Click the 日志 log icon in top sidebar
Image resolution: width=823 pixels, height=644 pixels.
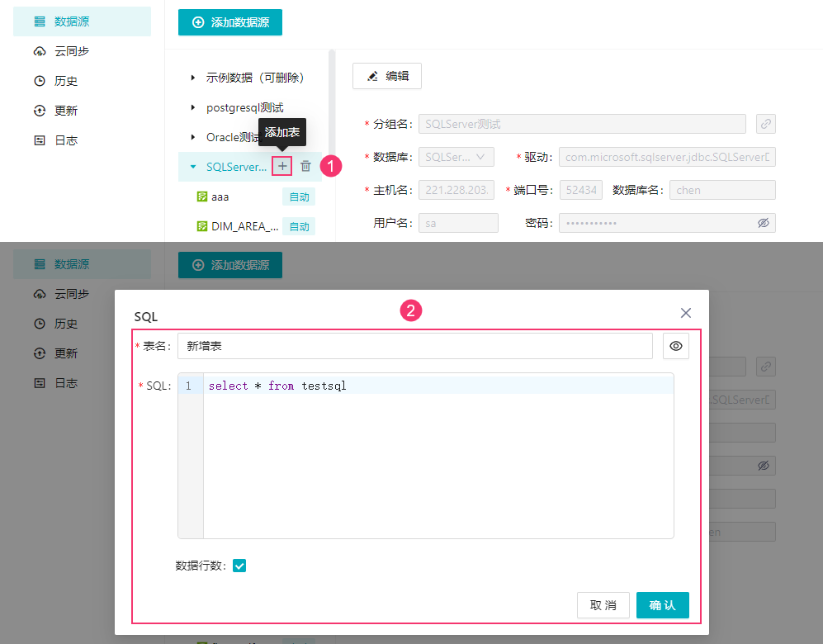point(40,140)
